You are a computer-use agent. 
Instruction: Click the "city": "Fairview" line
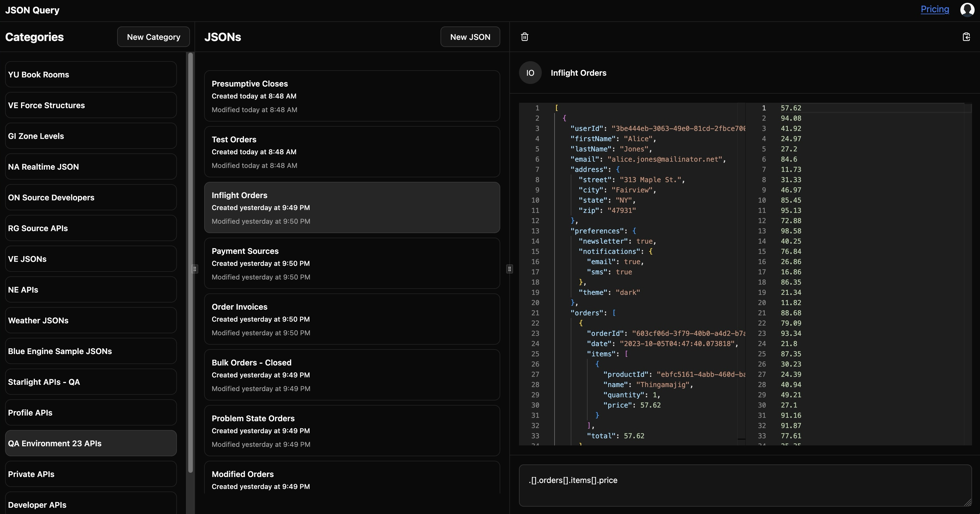point(617,190)
